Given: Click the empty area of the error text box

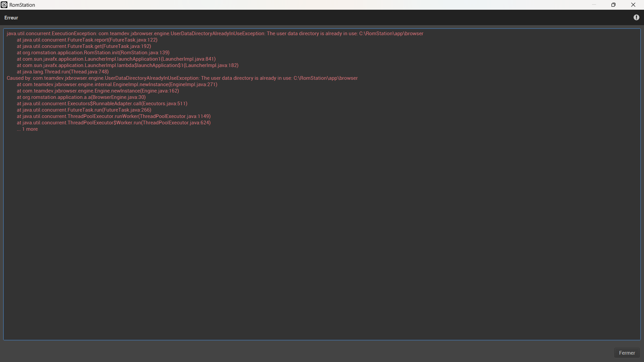Looking at the screenshot, I should [322, 235].
